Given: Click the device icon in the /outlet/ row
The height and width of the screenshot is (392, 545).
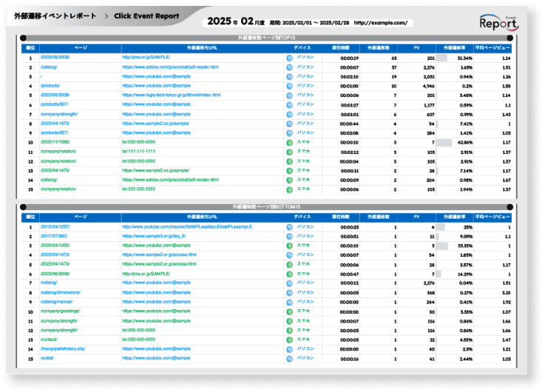Looking at the screenshot, I should click(x=290, y=359).
